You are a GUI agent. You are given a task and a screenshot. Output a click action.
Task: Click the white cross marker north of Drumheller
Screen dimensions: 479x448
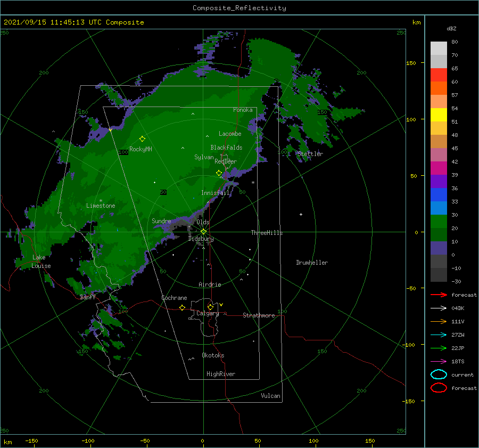tap(301, 214)
